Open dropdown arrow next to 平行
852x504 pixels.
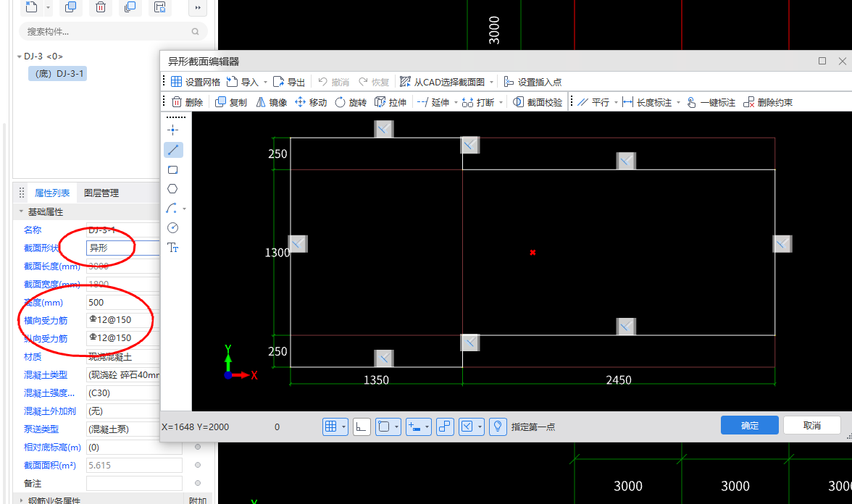pos(616,102)
